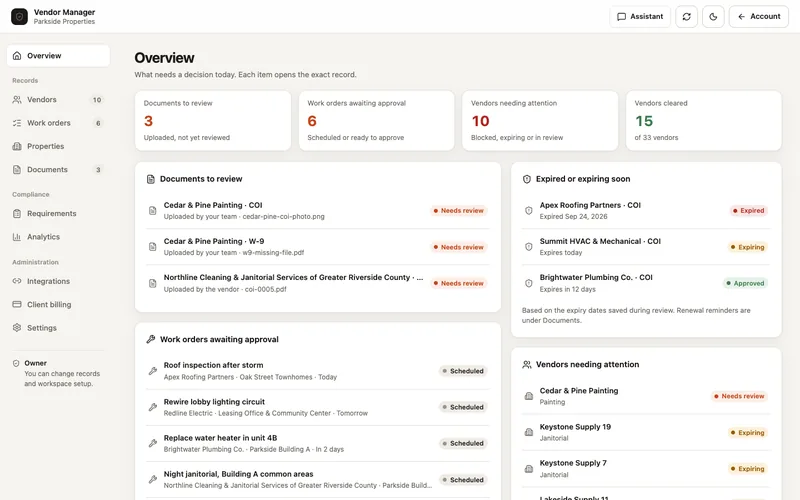
Task: Open the Account menu
Action: (x=758, y=16)
